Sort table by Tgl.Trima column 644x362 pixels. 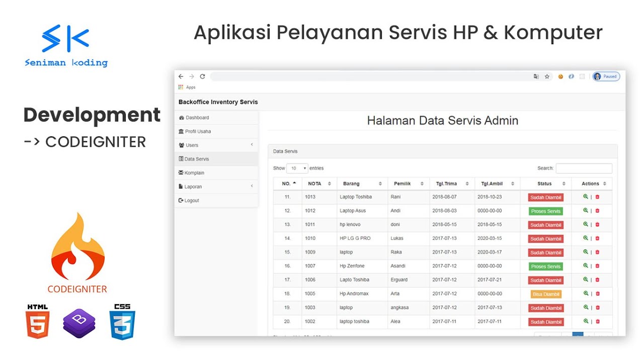coord(451,184)
